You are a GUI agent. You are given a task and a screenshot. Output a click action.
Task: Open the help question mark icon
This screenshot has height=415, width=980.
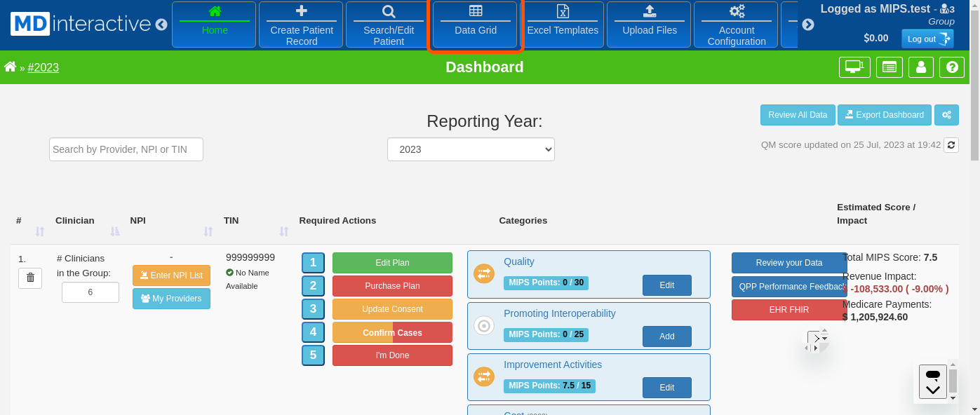(952, 67)
